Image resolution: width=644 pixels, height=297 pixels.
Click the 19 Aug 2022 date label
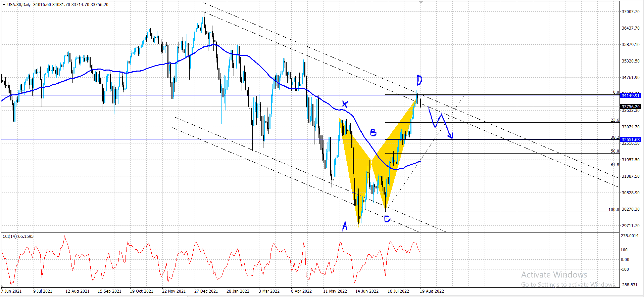(432, 291)
